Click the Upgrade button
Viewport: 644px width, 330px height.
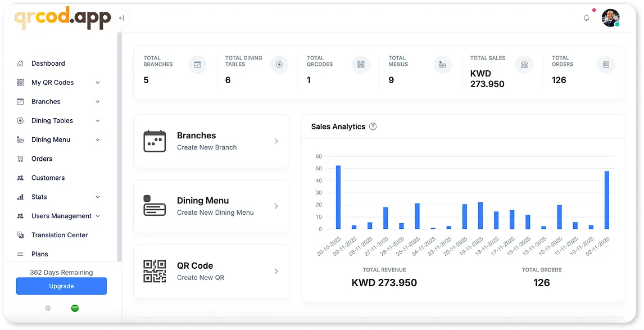click(x=61, y=286)
